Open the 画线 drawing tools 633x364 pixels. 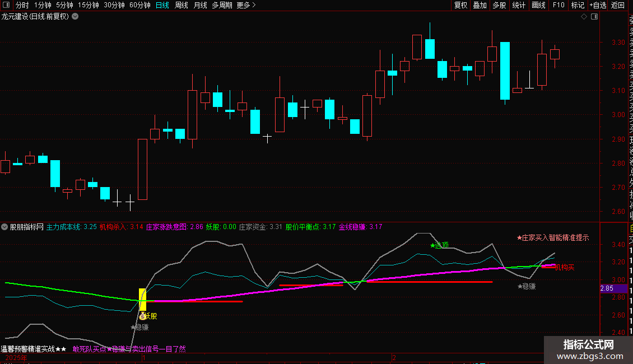pyautogui.click(x=538, y=5)
